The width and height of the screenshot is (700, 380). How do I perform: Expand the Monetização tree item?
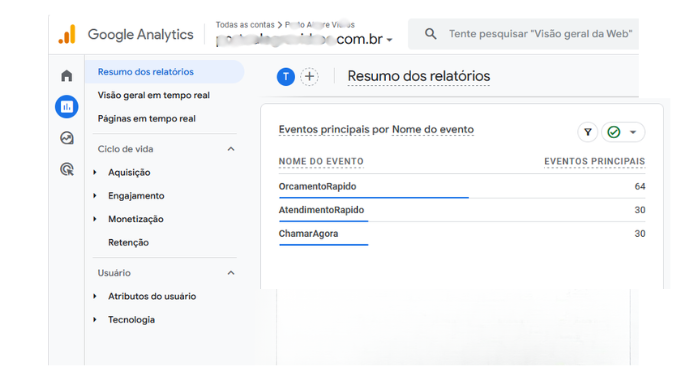[95, 219]
